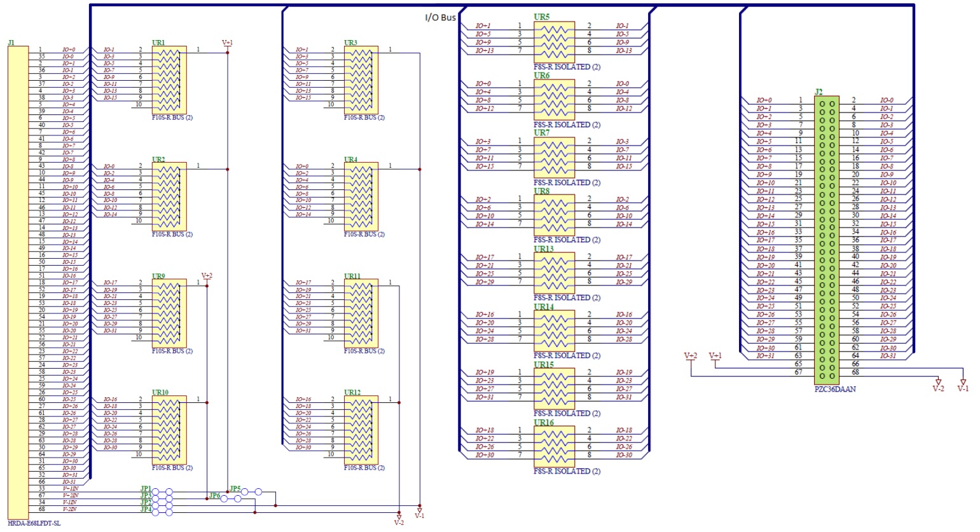Click the UR9 designator label
The height and width of the screenshot is (532, 980).
pos(158,276)
